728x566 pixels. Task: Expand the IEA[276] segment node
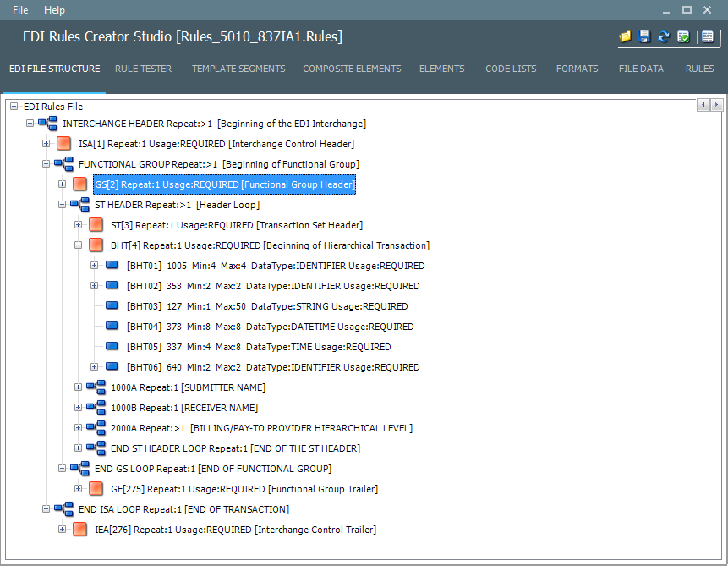(x=63, y=530)
